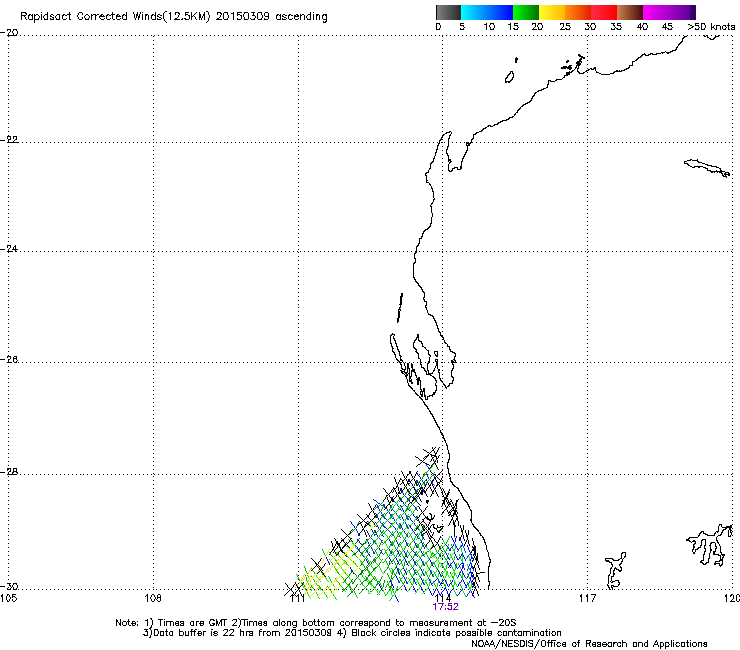Image resolution: width=740 pixels, height=650 pixels.
Task: Pick the blue 10-15 knots legend segment
Action: tap(500, 12)
